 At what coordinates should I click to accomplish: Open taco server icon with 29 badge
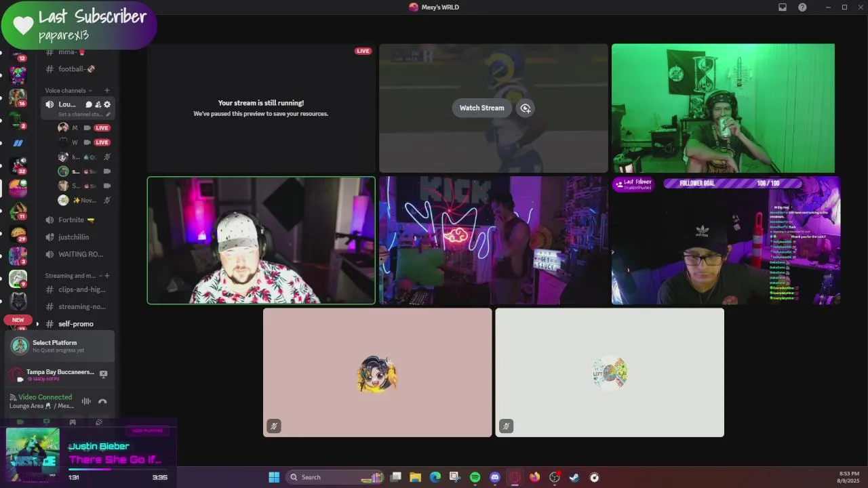(x=18, y=234)
